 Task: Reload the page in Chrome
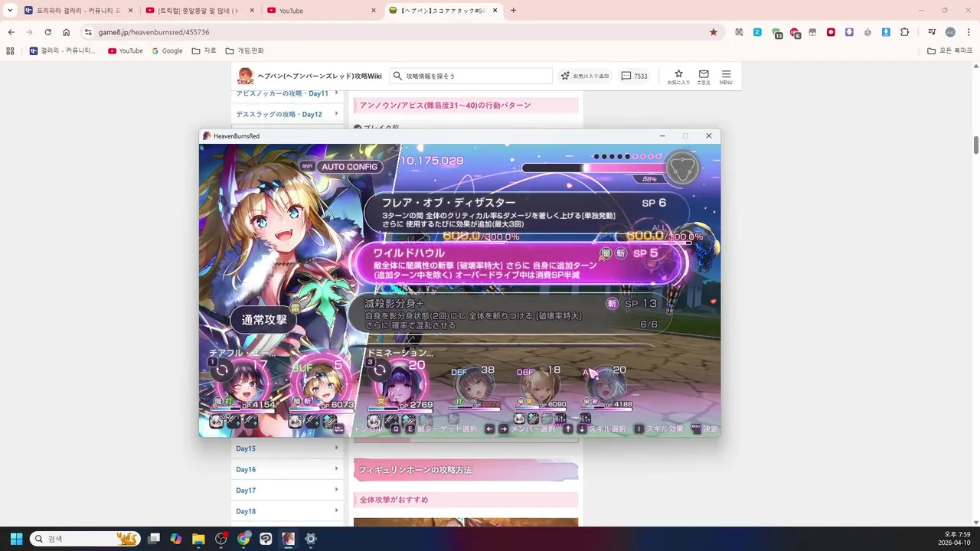pyautogui.click(x=47, y=32)
